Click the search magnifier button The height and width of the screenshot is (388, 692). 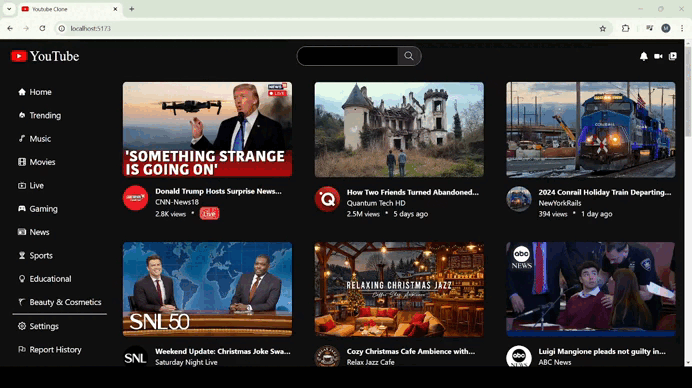[x=409, y=56]
